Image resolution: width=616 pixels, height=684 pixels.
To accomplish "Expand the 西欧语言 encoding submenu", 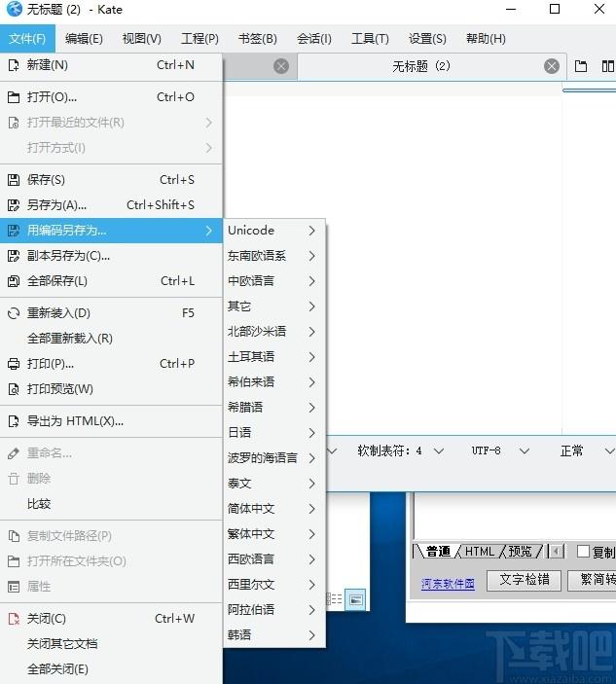I will pos(274,559).
